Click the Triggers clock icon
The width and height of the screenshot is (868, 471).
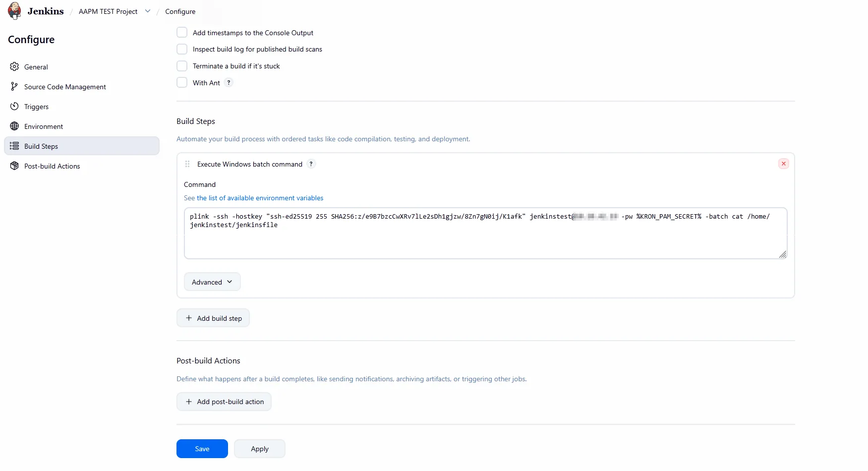coord(14,106)
